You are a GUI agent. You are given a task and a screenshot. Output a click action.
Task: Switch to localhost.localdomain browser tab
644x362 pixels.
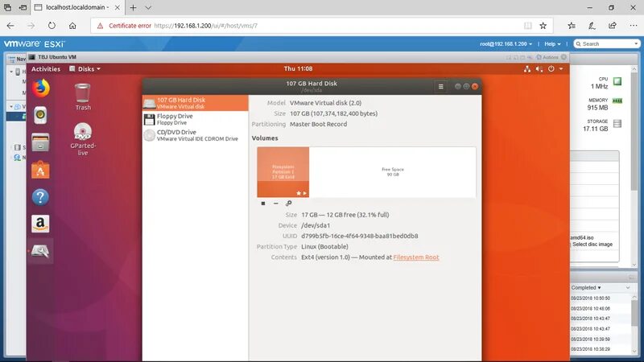77,7
